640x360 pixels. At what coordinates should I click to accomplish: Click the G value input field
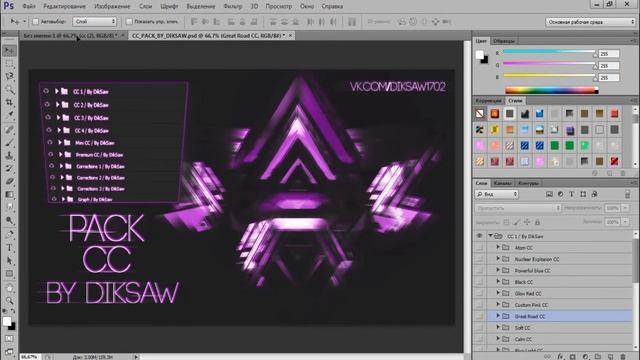pos(609,65)
